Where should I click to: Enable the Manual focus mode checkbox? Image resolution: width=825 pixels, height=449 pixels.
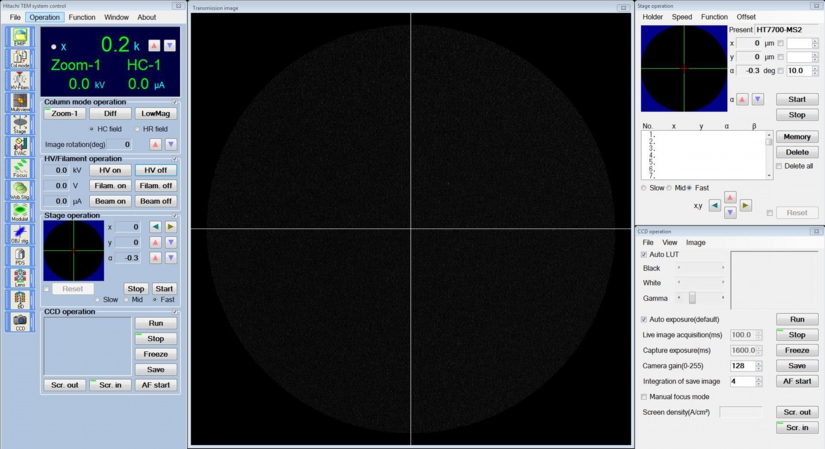pos(643,397)
